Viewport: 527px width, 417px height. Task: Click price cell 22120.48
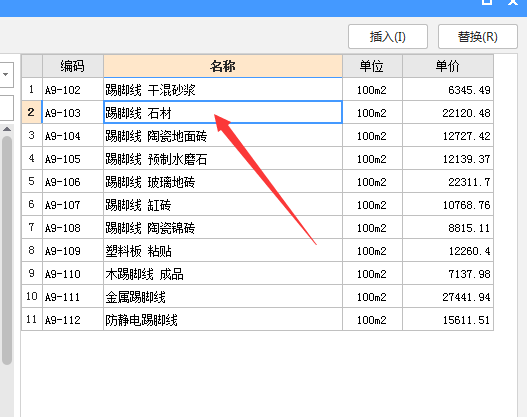point(448,113)
